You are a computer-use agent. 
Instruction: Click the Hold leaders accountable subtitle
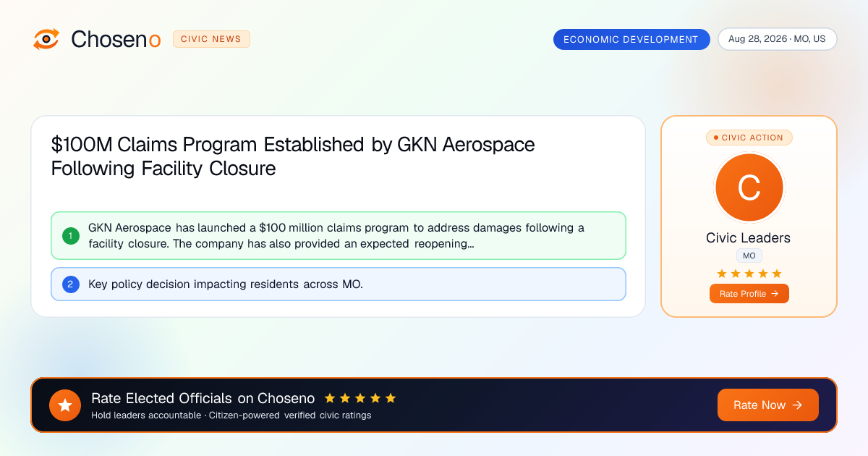[x=231, y=415]
